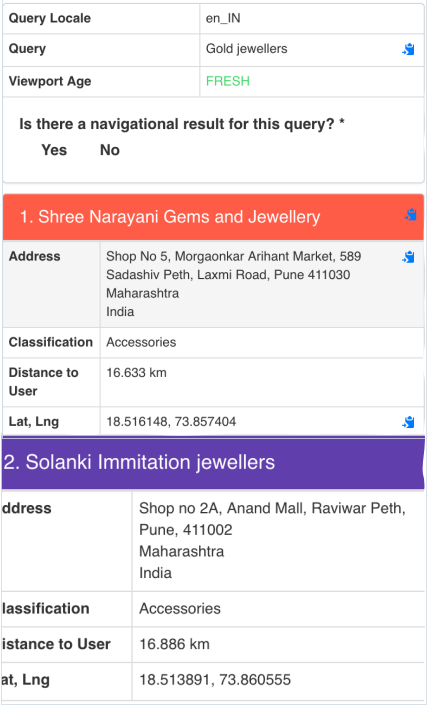The image size is (430, 705).
Task: Select Yes for navigational result
Action: coord(54,150)
